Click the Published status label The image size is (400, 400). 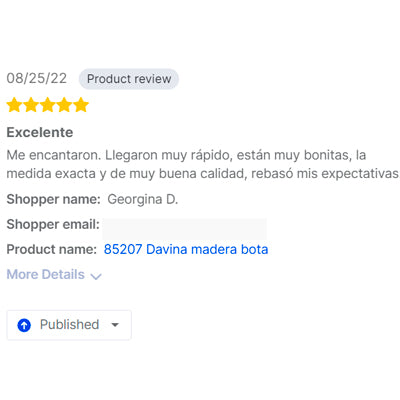tap(70, 324)
